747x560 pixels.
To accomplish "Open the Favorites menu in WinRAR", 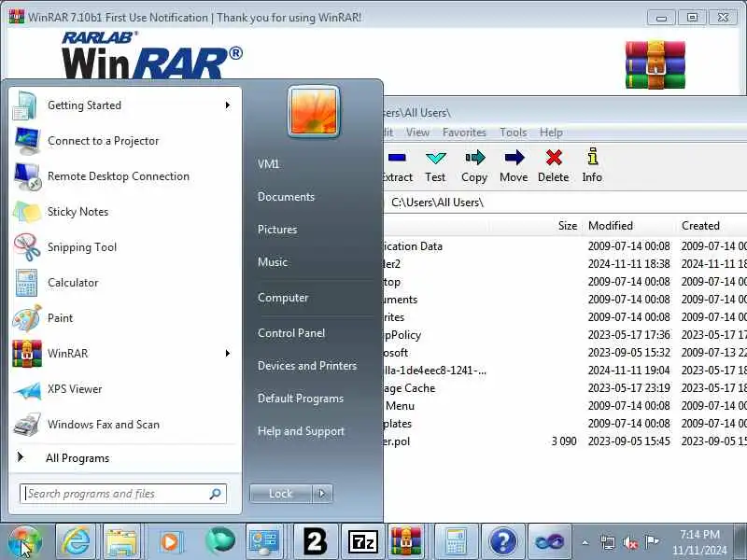I will tap(464, 133).
